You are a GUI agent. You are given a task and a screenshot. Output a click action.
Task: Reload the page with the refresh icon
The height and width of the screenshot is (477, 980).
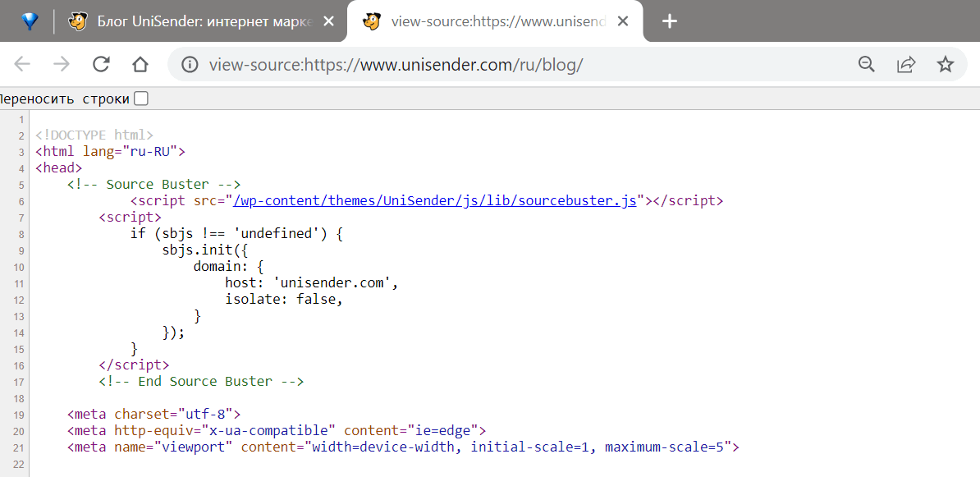[x=101, y=64]
